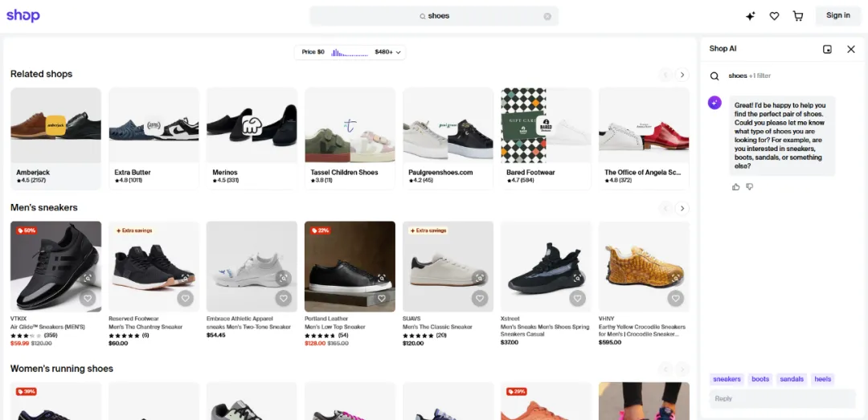The height and width of the screenshot is (420, 868).
Task: Open Air Glide Sneakers (MEN'S) product title
Action: pyautogui.click(x=47, y=327)
